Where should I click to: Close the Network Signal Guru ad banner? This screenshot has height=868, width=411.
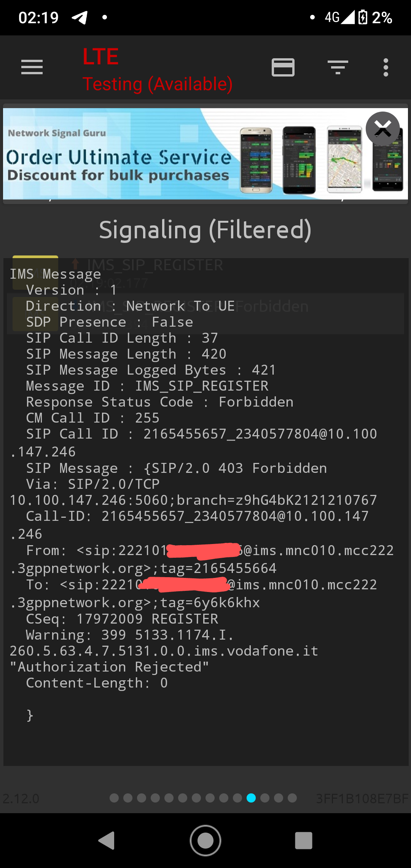point(382,129)
